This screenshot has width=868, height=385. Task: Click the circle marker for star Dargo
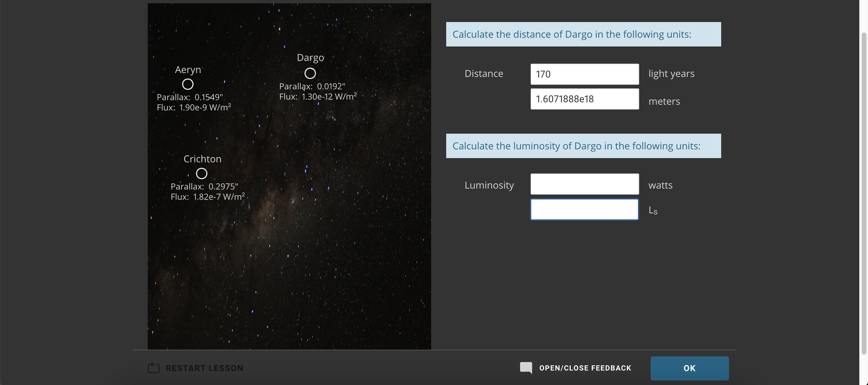point(310,73)
